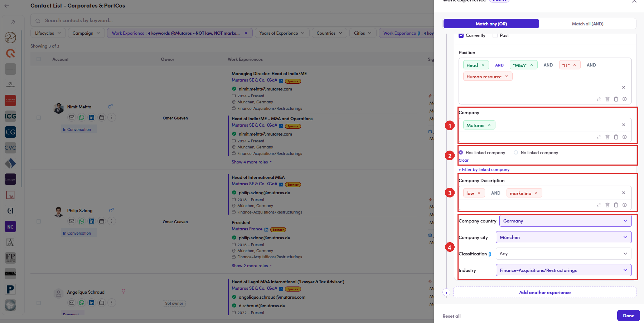Click inside the Company keyword field
The image size is (644, 323).
pos(545,125)
